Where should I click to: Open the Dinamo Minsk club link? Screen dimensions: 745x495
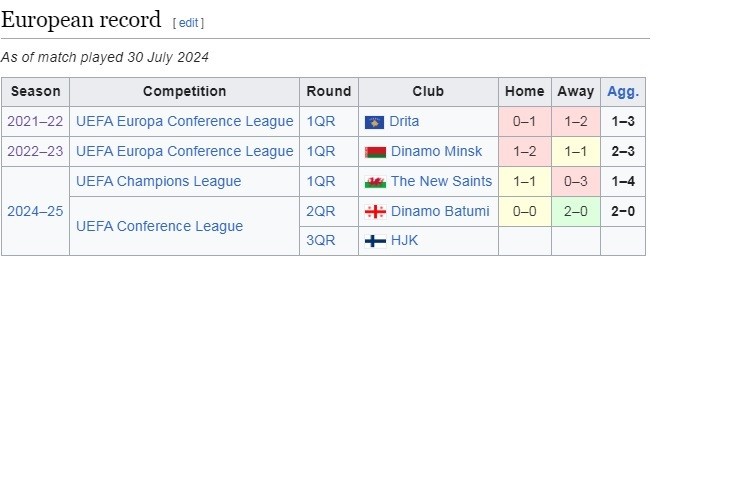click(436, 151)
